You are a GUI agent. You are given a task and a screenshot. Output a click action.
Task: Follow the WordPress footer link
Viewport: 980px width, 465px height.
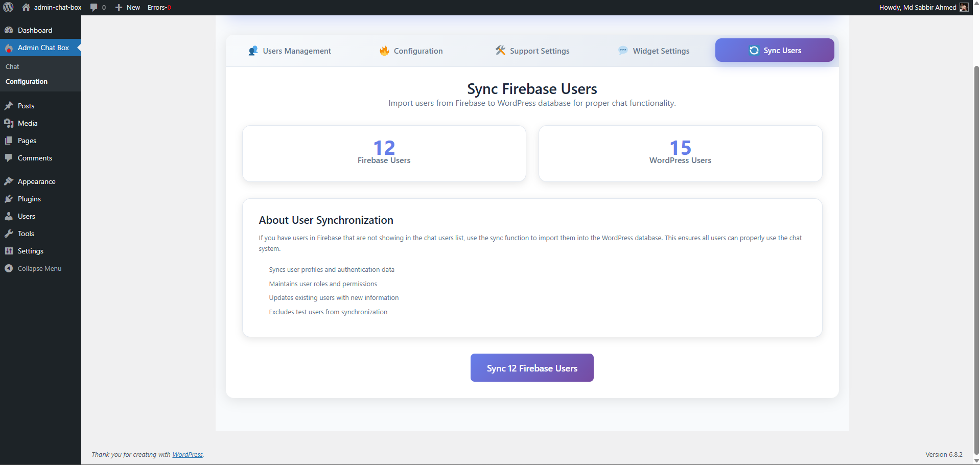click(x=188, y=454)
